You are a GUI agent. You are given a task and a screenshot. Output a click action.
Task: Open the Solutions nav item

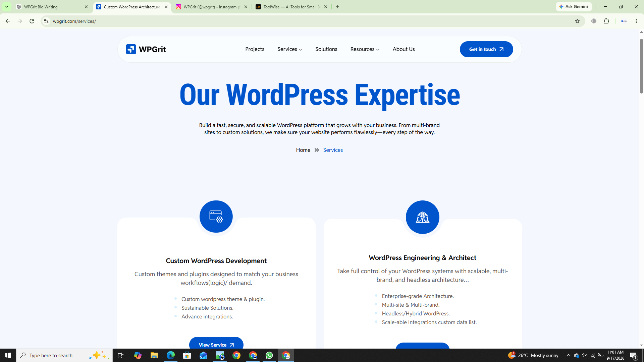click(326, 49)
